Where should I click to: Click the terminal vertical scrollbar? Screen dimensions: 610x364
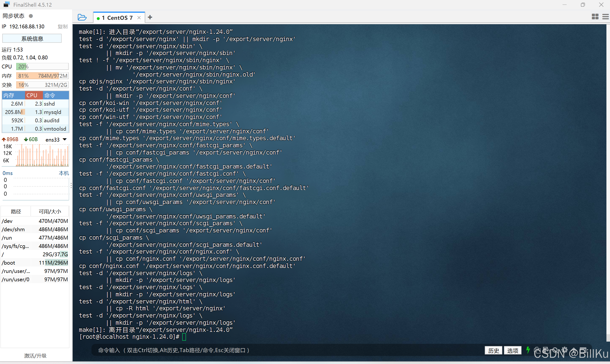(x=608, y=183)
